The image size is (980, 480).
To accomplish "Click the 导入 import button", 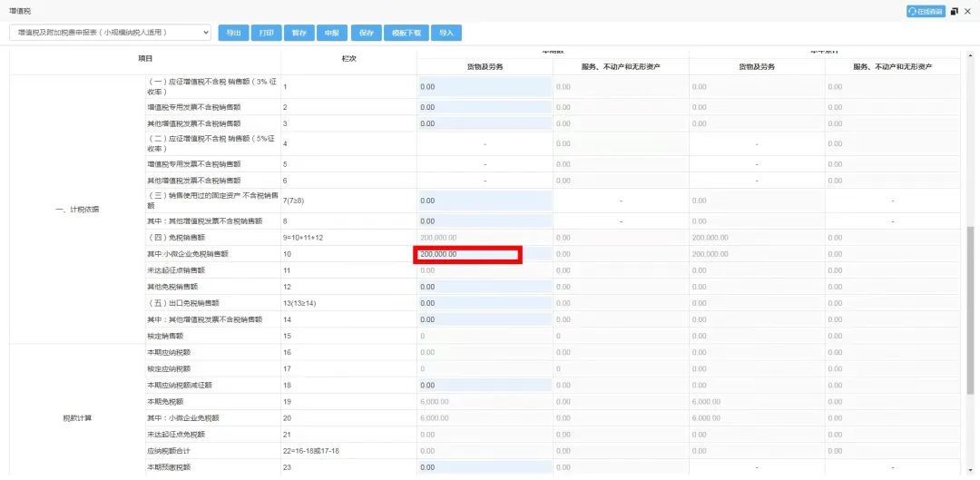I will click(x=446, y=34).
